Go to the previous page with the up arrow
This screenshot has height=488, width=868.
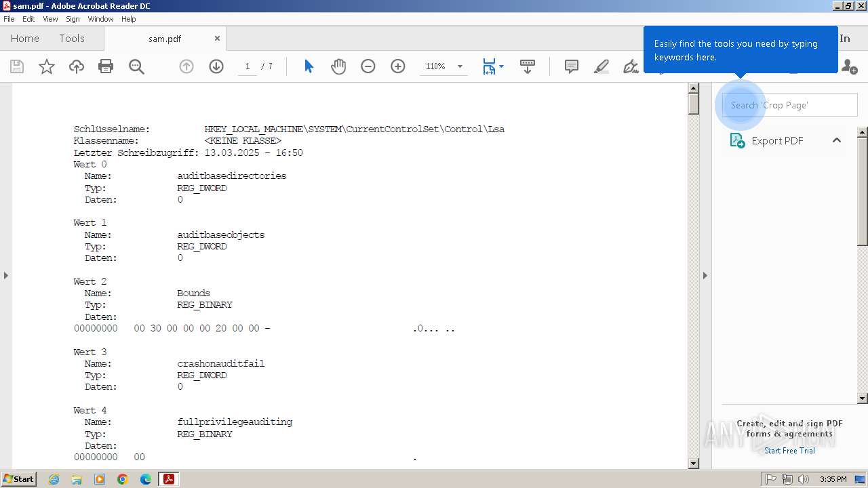(x=186, y=66)
